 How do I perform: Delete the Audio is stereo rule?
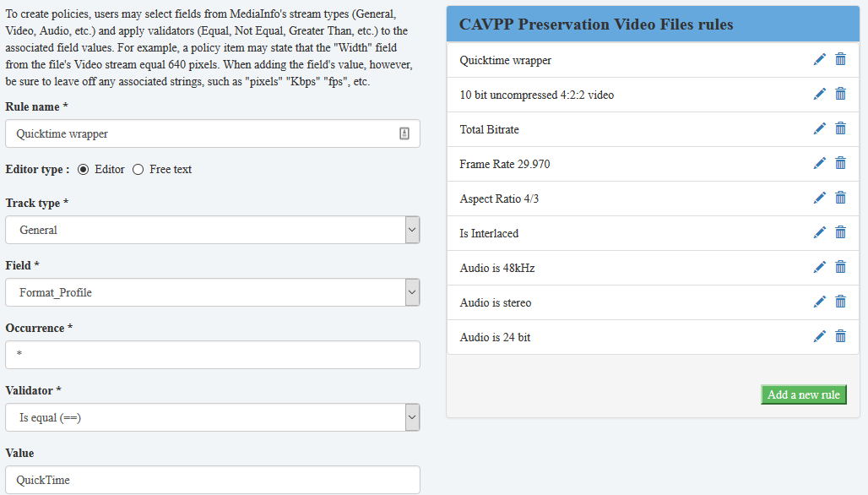[840, 302]
